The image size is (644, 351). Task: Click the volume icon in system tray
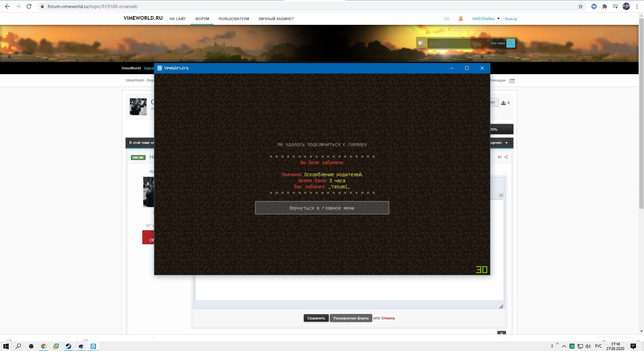tap(588, 346)
